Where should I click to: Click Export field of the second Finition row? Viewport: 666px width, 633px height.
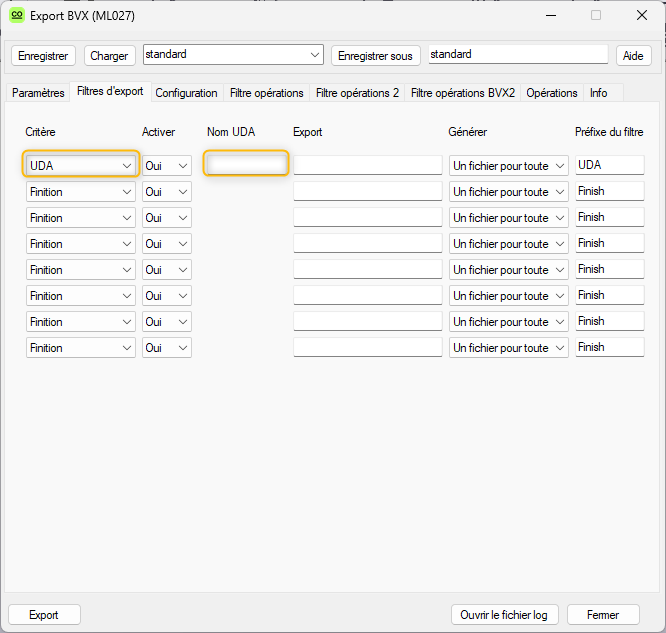[x=368, y=217]
